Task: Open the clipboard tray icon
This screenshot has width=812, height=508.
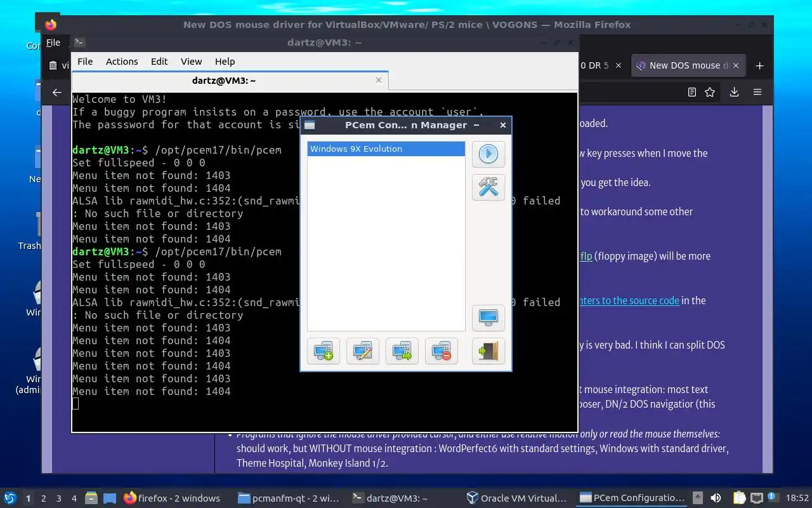Action: 739,498
